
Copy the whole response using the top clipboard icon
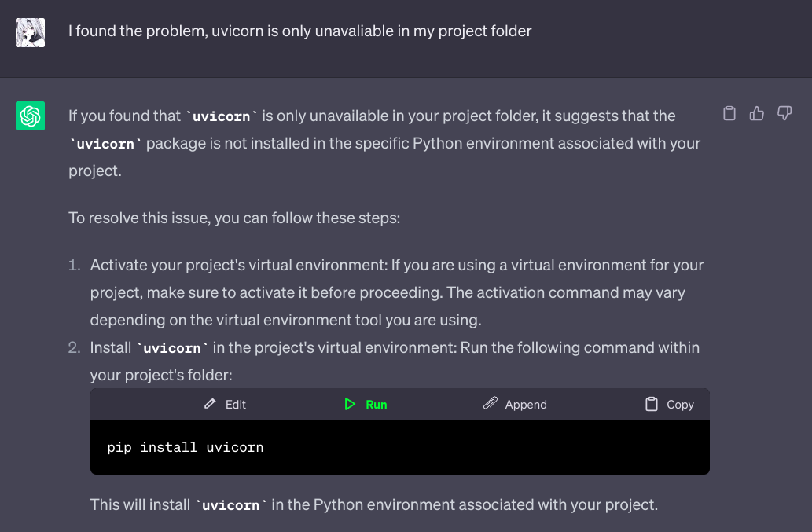point(729,113)
